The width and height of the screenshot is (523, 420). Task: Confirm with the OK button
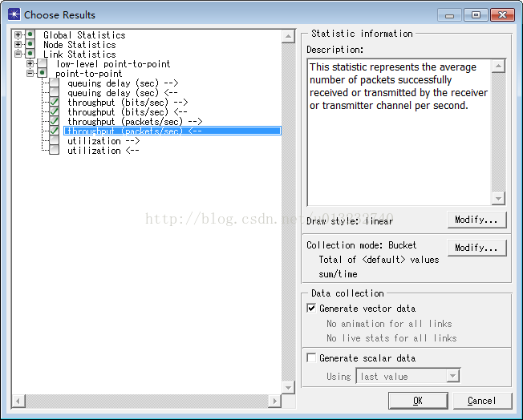click(x=418, y=401)
